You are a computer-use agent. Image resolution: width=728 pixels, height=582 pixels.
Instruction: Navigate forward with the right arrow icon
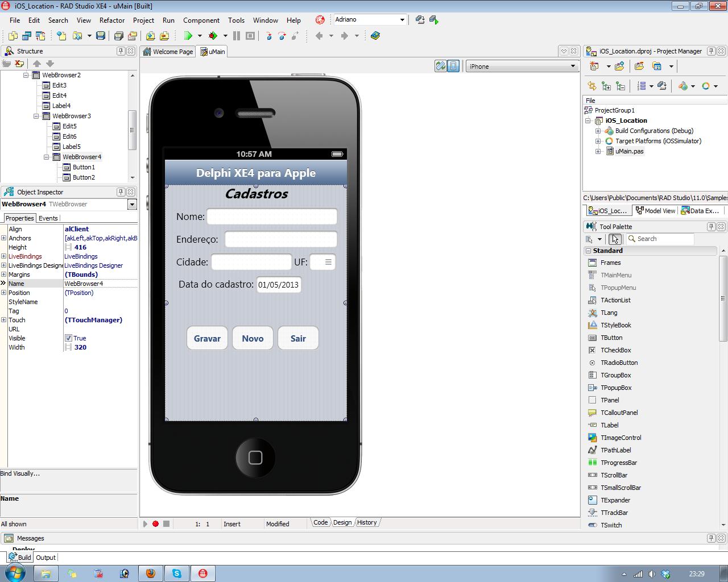click(344, 36)
